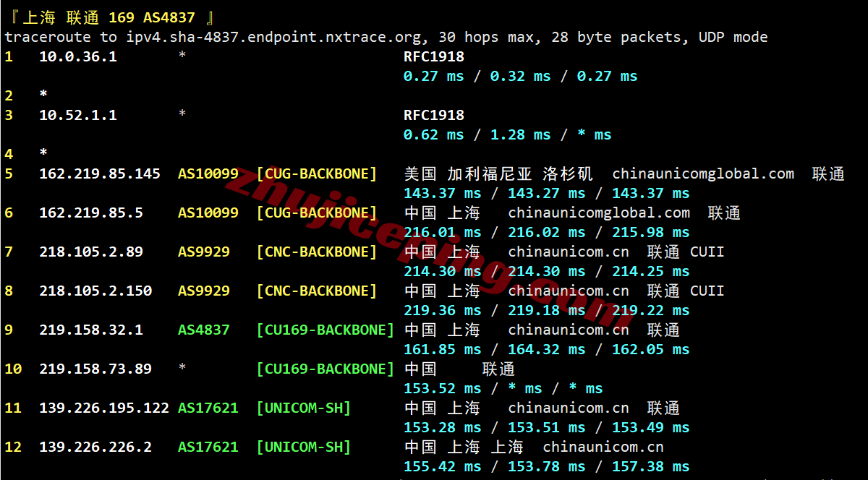Click AS17621 on the 139.226.226.2 row
Screen dimensions: 868x480
[208, 447]
